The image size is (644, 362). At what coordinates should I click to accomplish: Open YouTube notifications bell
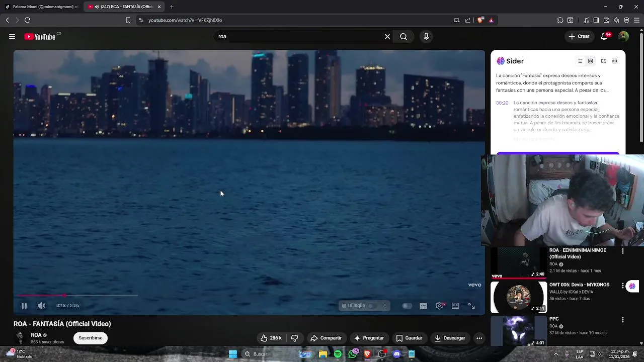point(605,37)
